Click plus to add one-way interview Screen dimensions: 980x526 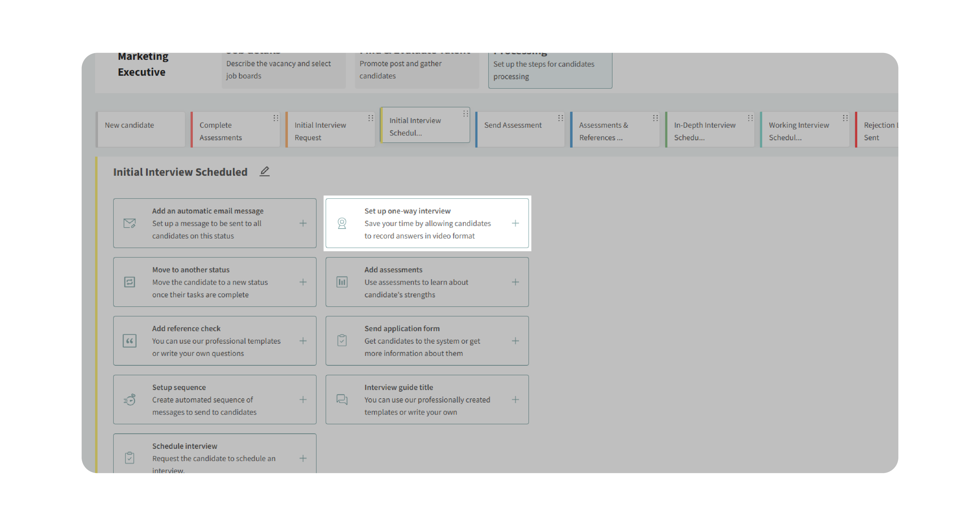(515, 223)
